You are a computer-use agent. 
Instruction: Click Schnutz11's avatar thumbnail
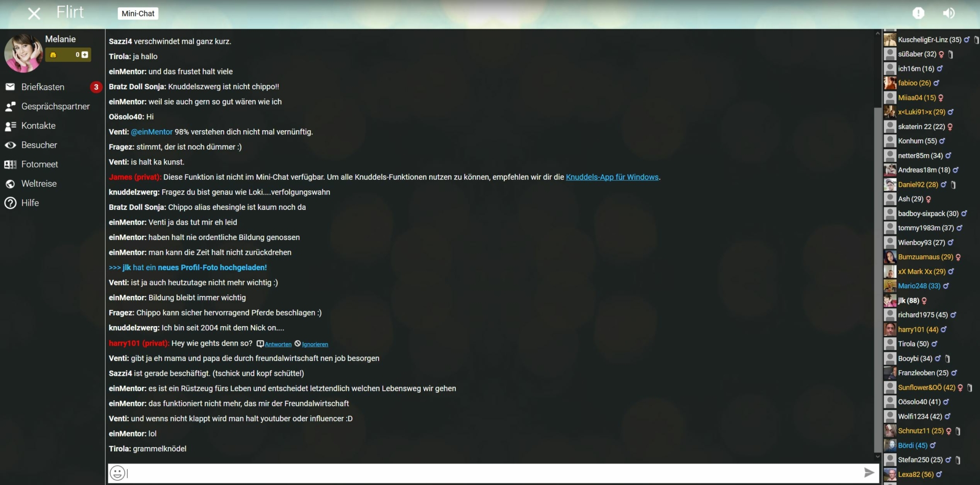click(890, 431)
